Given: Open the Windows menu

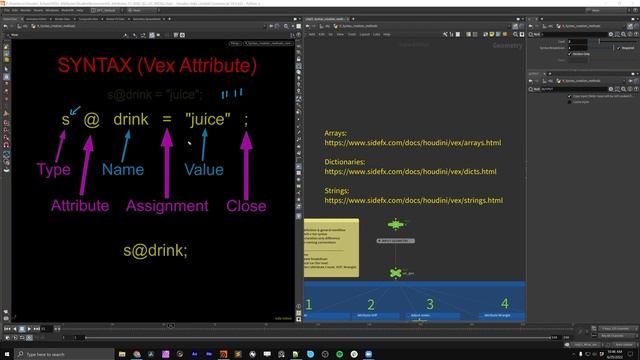Looking at the screenshot, I should [x=52, y=10].
